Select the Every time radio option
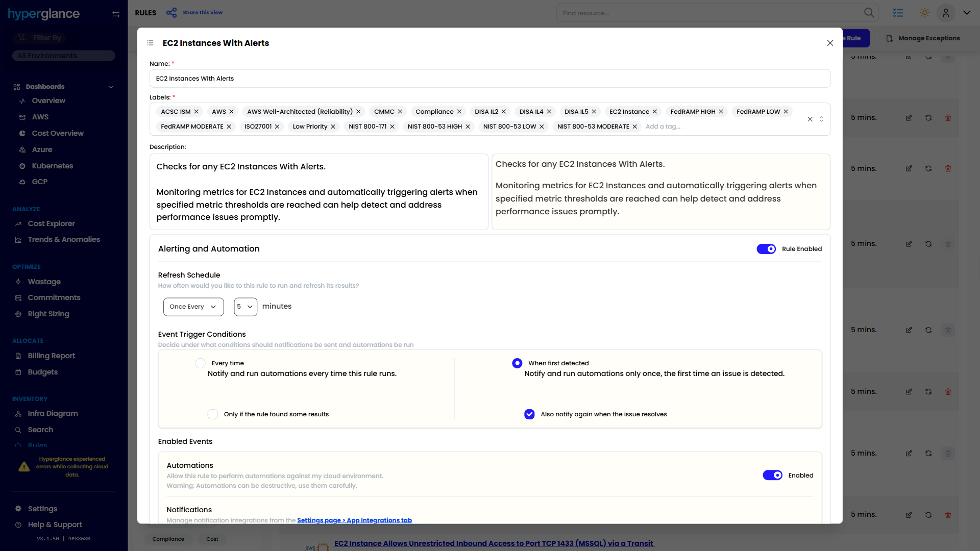 [200, 363]
